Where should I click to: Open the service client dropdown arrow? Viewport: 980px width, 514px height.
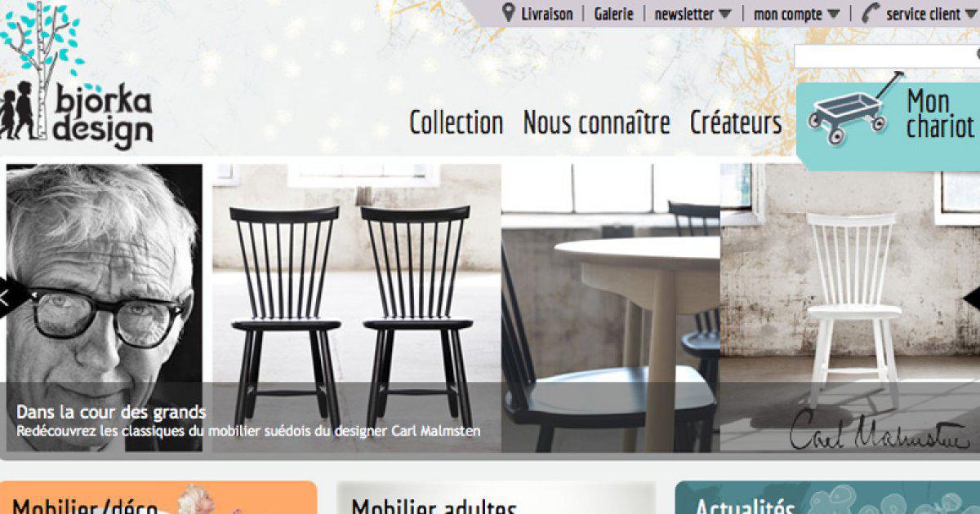point(973,14)
